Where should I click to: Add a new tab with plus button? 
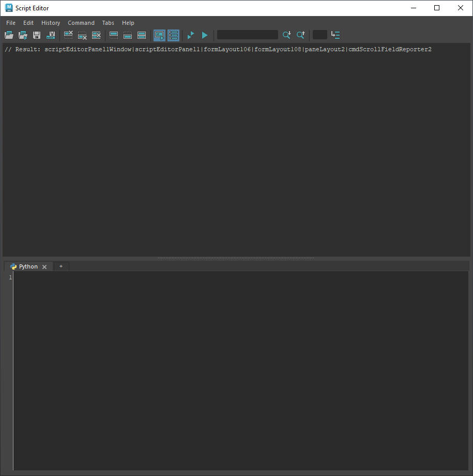(61, 266)
